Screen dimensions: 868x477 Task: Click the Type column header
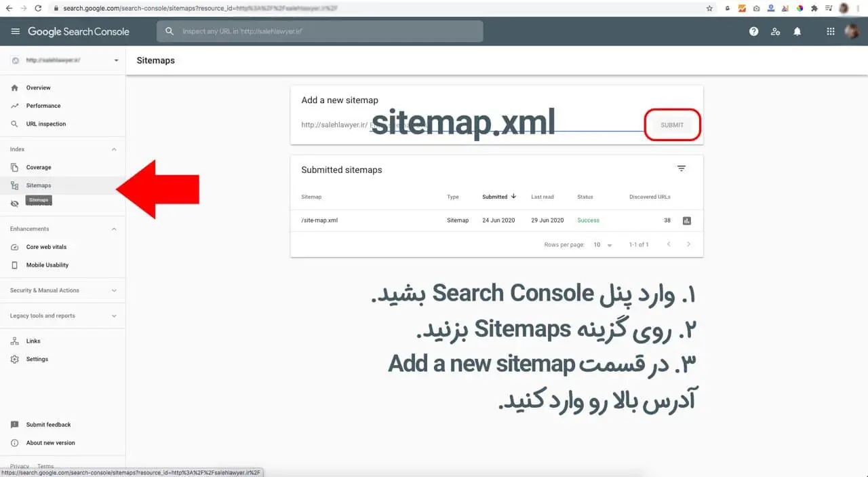click(453, 197)
